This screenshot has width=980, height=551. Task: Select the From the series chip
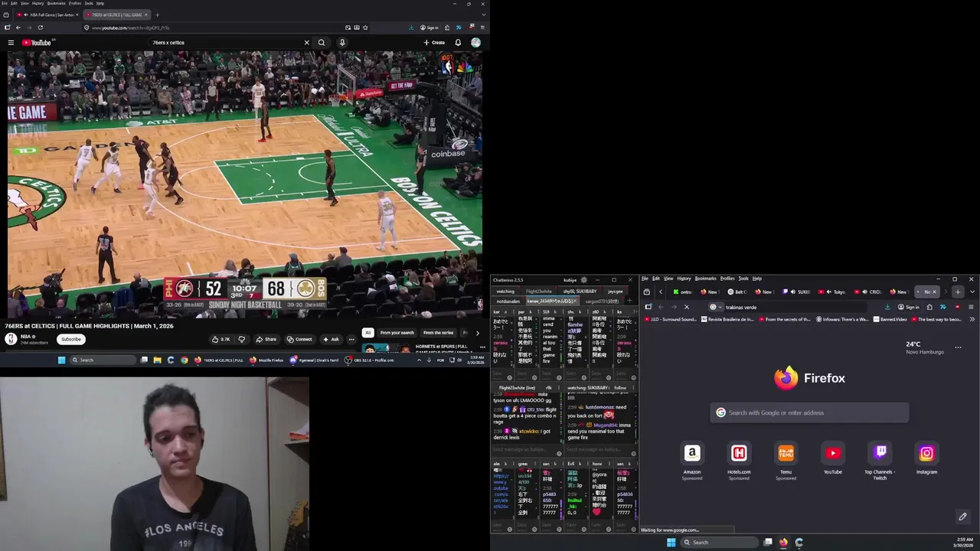pos(438,333)
